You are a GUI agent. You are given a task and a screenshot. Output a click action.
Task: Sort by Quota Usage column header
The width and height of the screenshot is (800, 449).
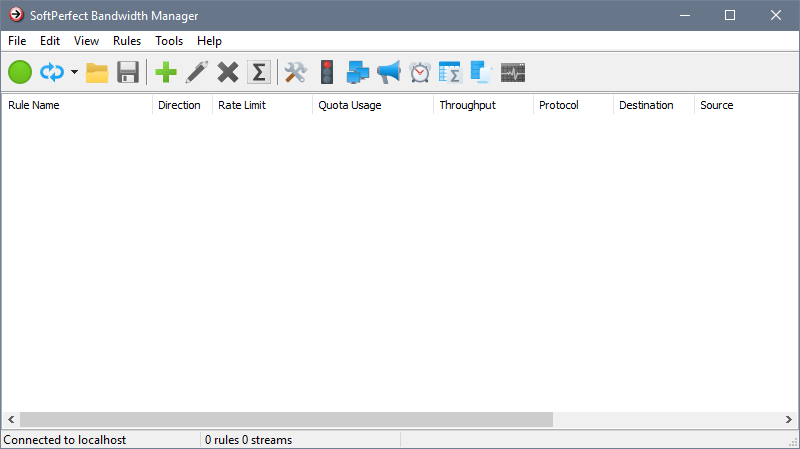point(373,105)
